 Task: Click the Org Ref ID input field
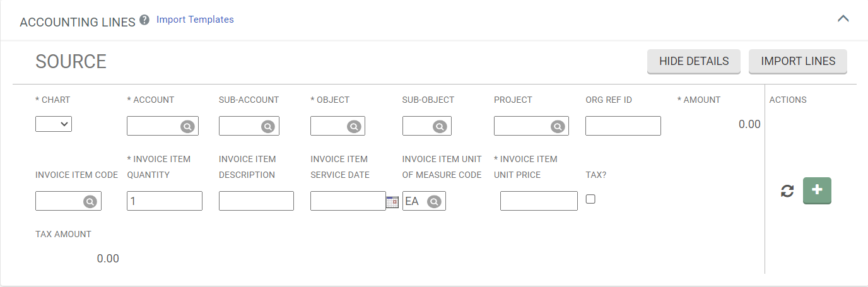click(623, 126)
